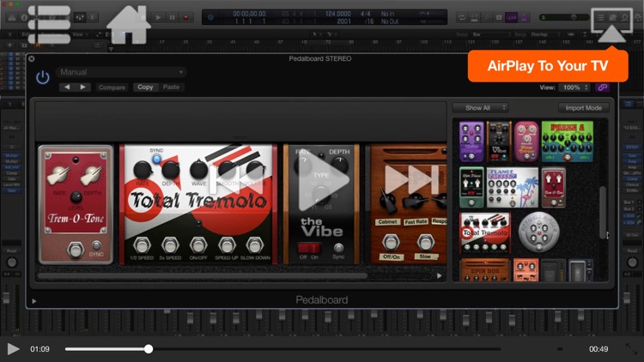The image size is (644, 362).
Task: Toggle the Pedalboard plugin power button
Action: click(43, 77)
